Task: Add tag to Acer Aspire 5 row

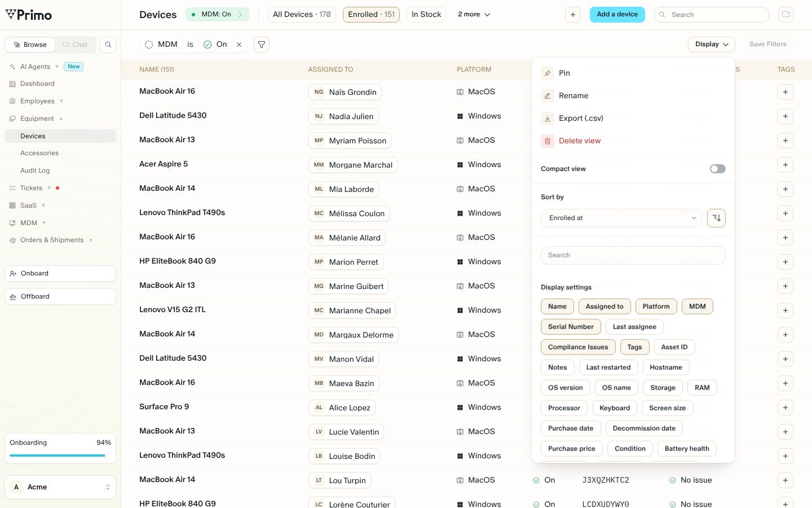Action: coord(785,165)
